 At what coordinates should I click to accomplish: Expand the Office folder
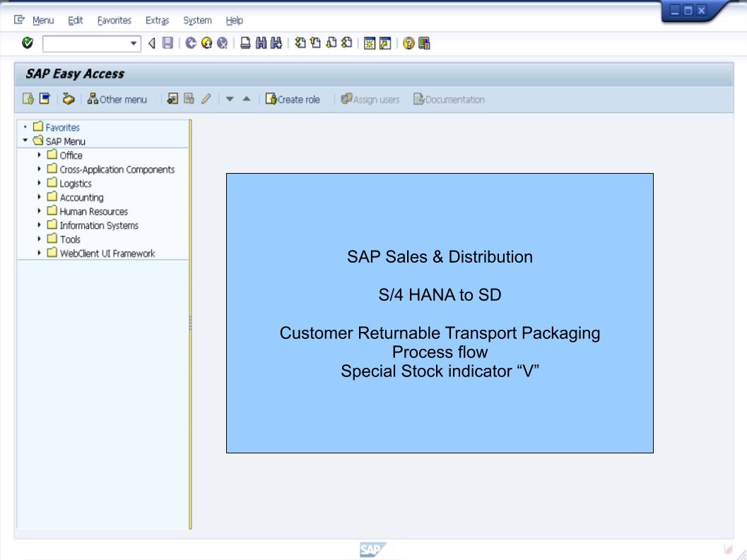click(x=39, y=155)
